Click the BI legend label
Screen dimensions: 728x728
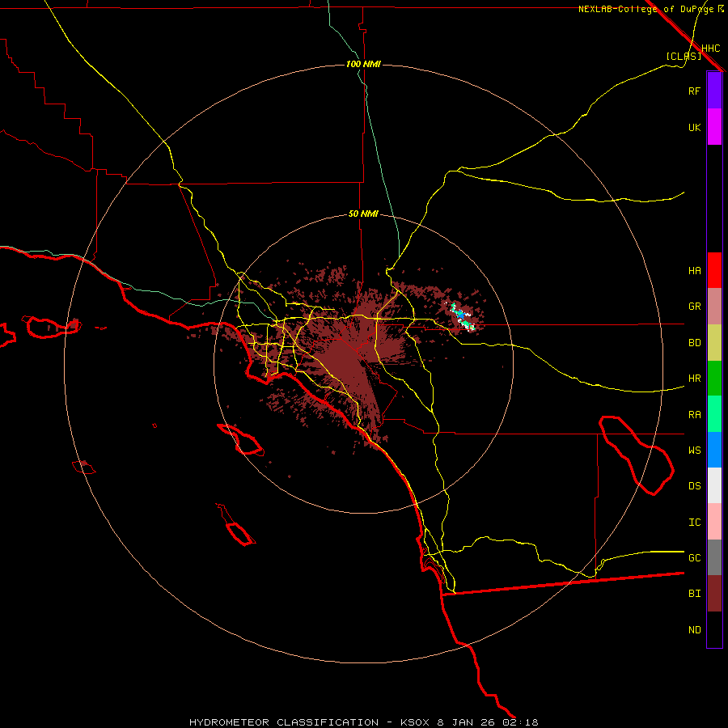[694, 594]
